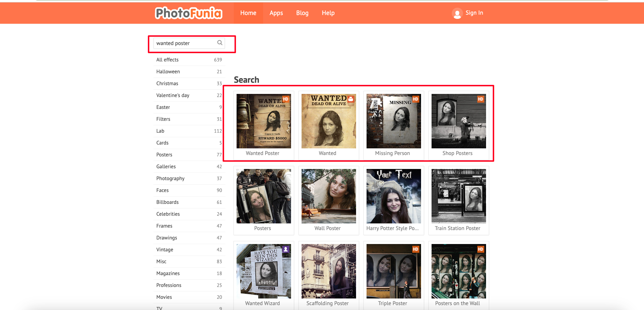Click the Harry Potter Style Po... caption
This screenshot has height=310, width=644.
392,228
